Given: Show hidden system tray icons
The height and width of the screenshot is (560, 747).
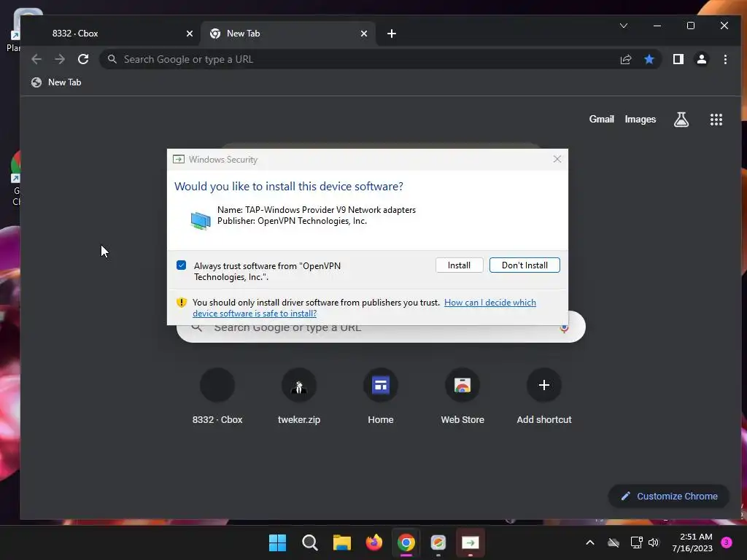Looking at the screenshot, I should (x=589, y=542).
